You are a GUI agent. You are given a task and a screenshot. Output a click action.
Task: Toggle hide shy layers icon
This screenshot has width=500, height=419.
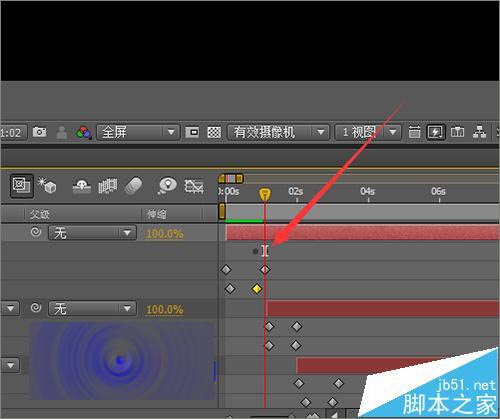click(82, 186)
